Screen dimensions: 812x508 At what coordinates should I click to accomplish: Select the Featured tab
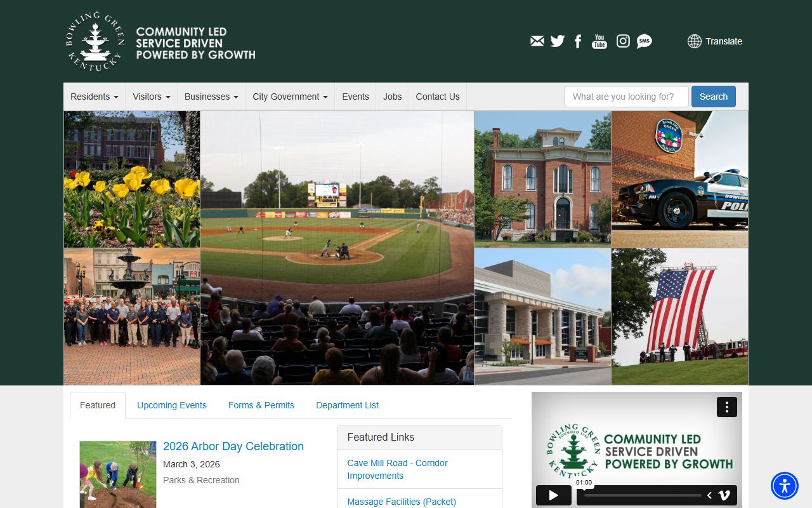(x=98, y=405)
